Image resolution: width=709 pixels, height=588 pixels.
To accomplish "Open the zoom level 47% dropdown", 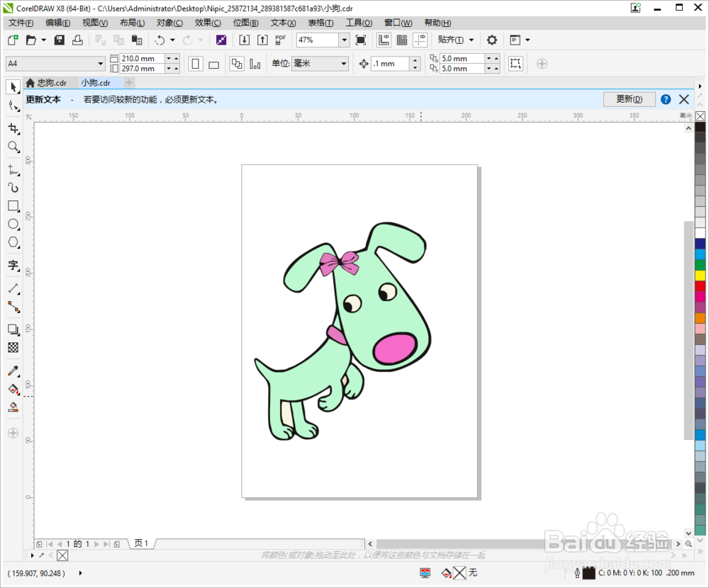I will (x=344, y=40).
